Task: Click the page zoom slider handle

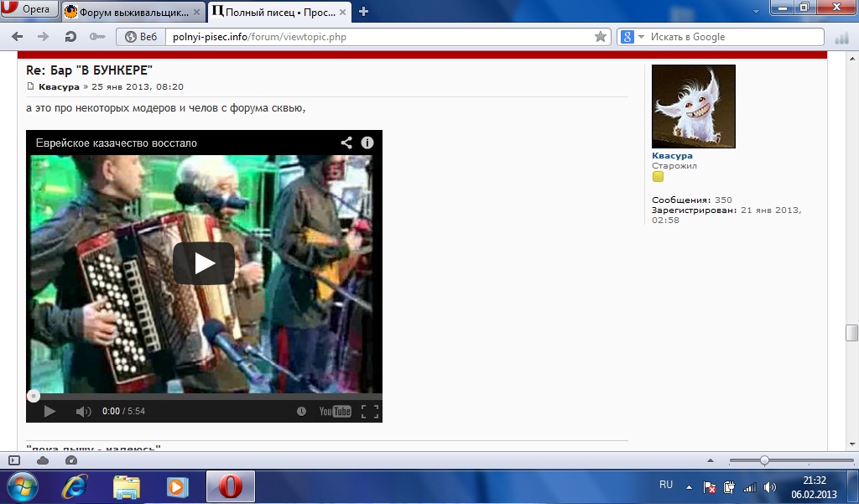Action: pos(764,460)
